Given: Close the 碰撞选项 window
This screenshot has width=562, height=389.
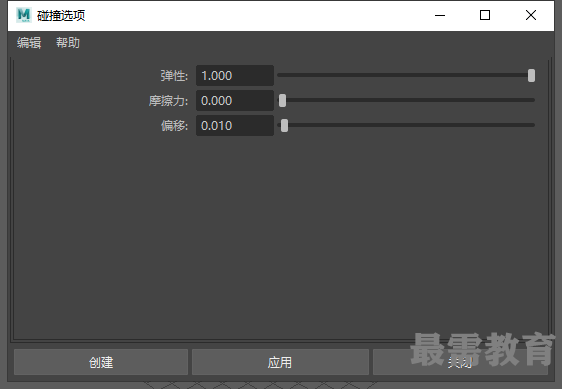Looking at the screenshot, I should coord(531,15).
